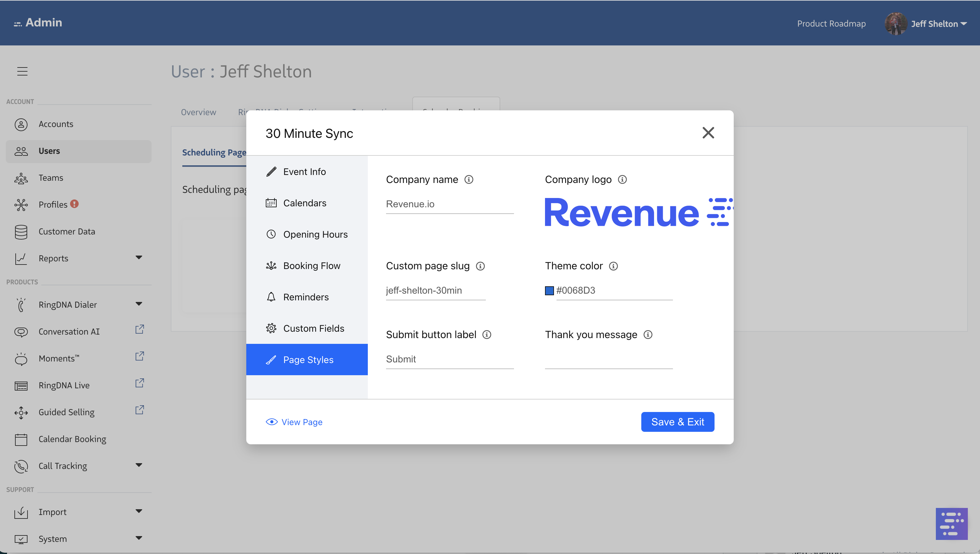Click the Submit button label input field
Image resolution: width=980 pixels, height=554 pixels.
449,359
